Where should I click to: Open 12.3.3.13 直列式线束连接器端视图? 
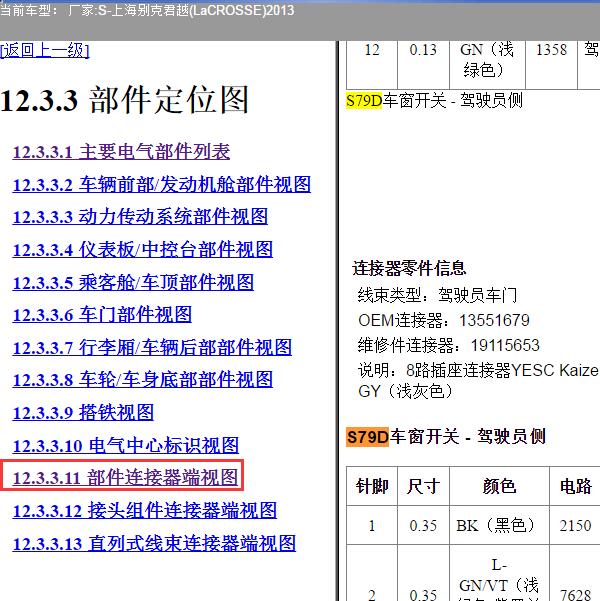click(154, 544)
